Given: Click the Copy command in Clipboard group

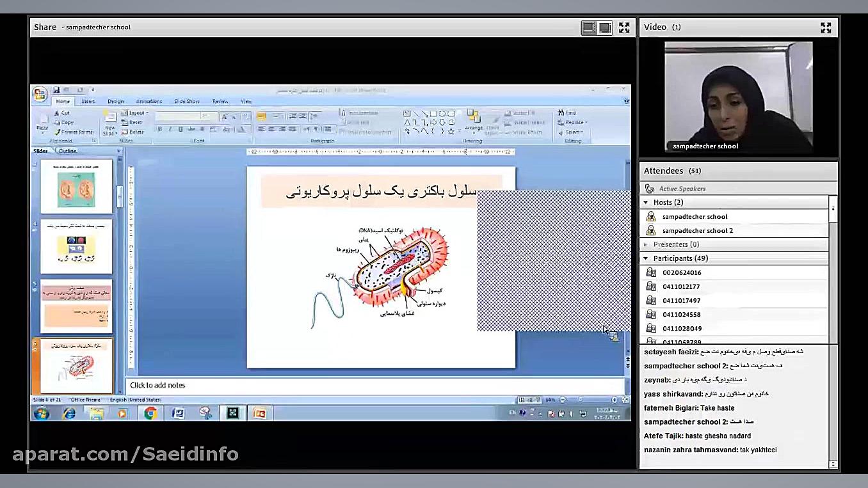Looking at the screenshot, I should [64, 123].
